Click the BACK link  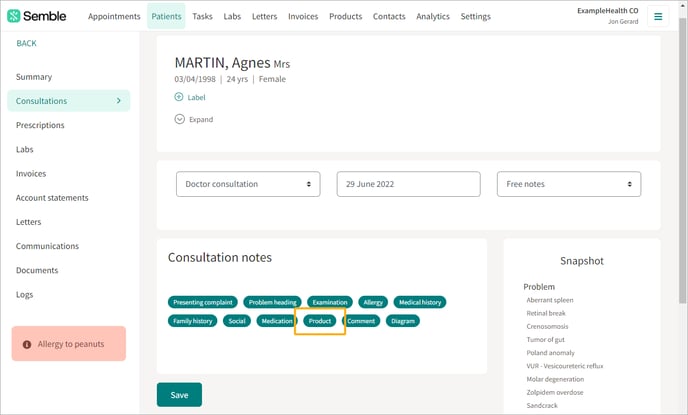(26, 43)
